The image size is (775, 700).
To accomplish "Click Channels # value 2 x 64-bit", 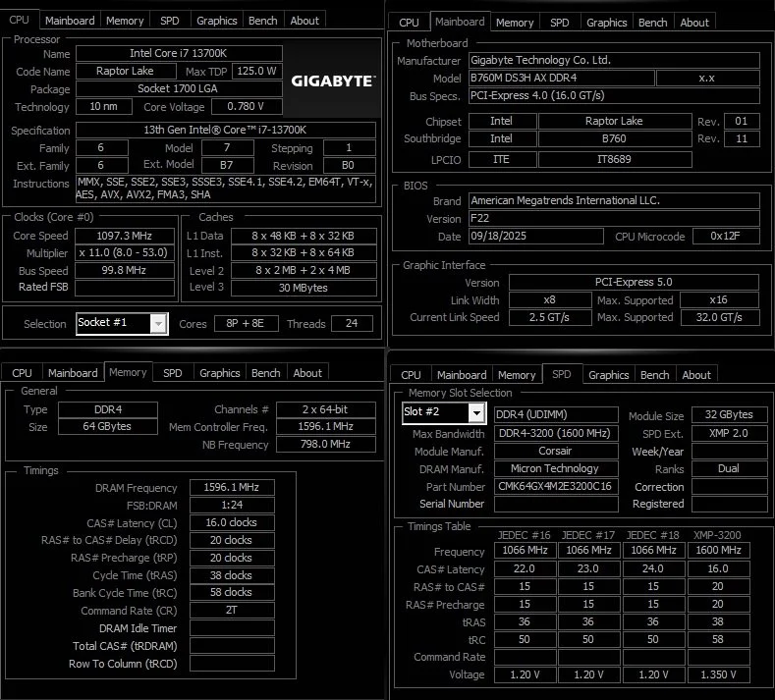I will 326,409.
